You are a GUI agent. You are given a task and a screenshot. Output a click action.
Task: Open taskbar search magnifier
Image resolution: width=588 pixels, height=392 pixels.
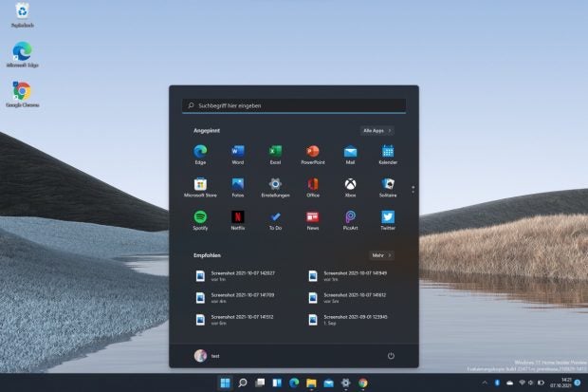(x=243, y=383)
